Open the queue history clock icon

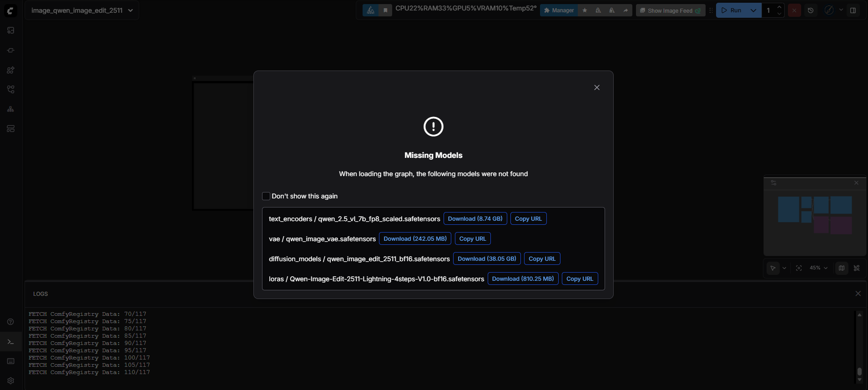pyautogui.click(x=811, y=10)
